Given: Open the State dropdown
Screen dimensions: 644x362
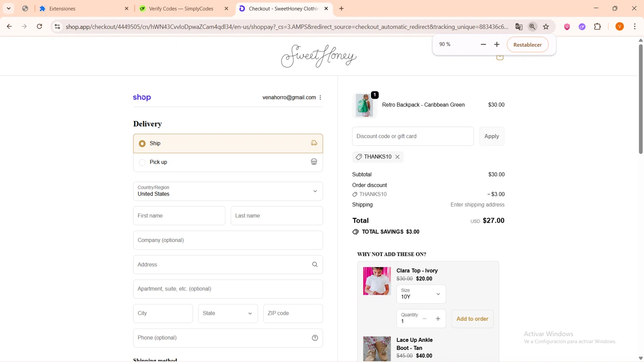Looking at the screenshot, I should [x=228, y=314].
